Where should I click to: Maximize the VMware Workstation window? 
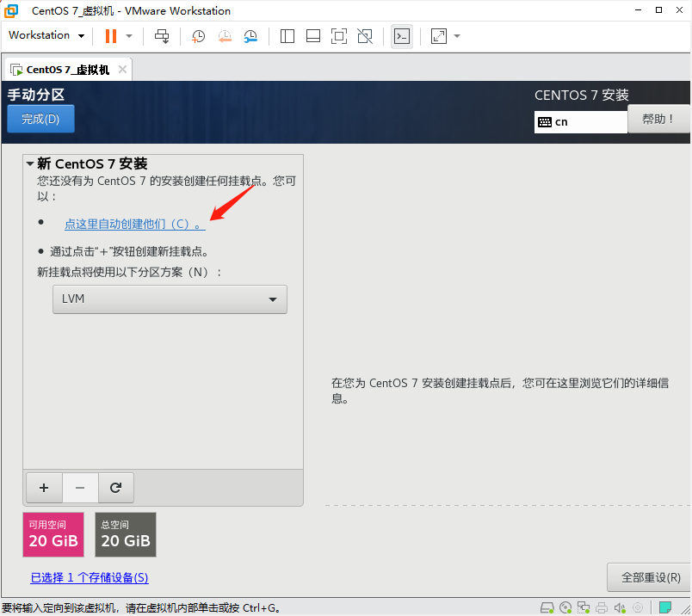[x=659, y=9]
